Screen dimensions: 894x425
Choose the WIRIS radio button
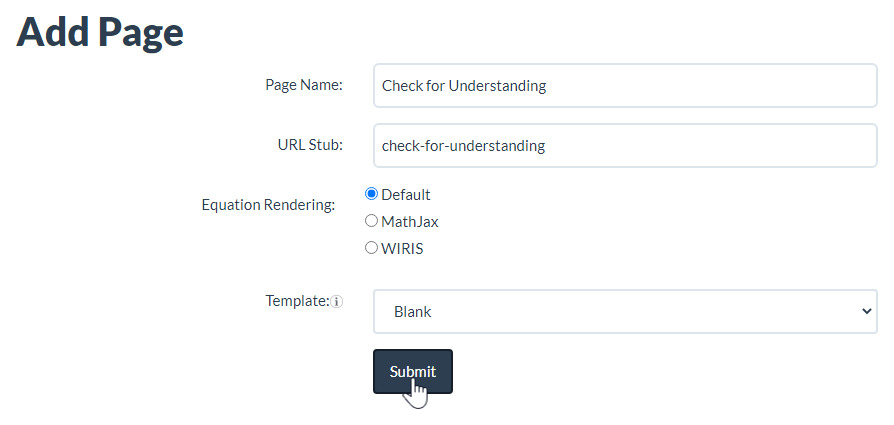pyautogui.click(x=371, y=248)
